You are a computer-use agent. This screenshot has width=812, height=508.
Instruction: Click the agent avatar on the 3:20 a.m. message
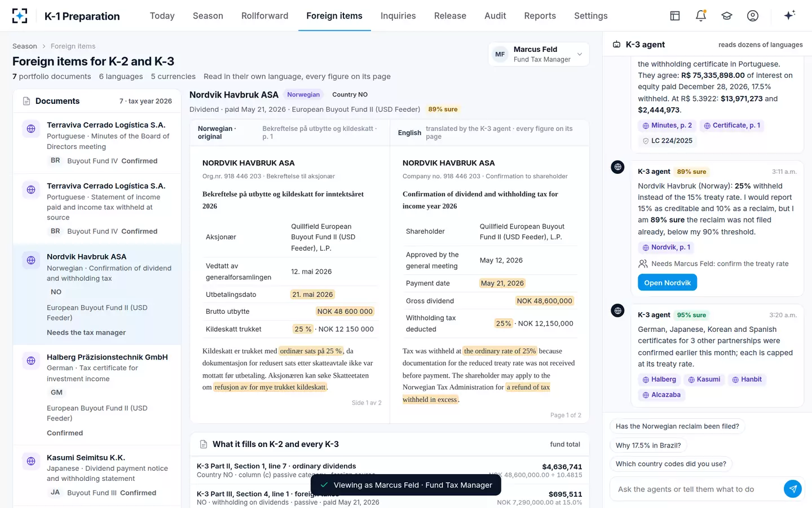coord(618,310)
